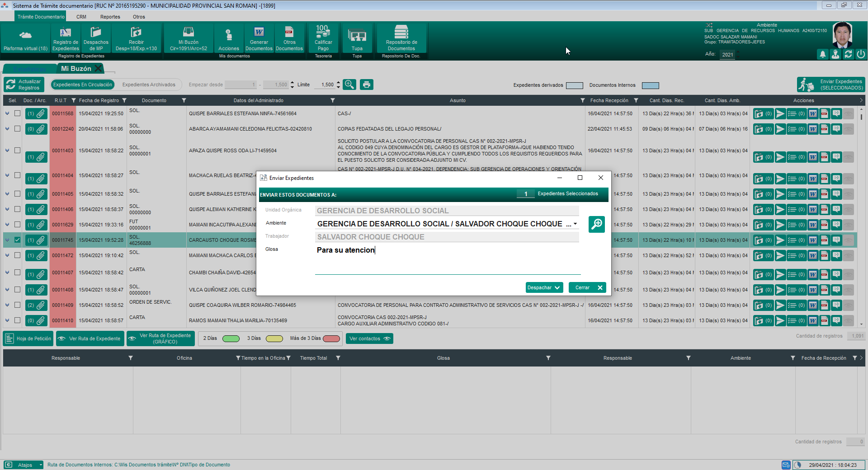
Task: Open the Repositorio de Documentos
Action: (401, 38)
